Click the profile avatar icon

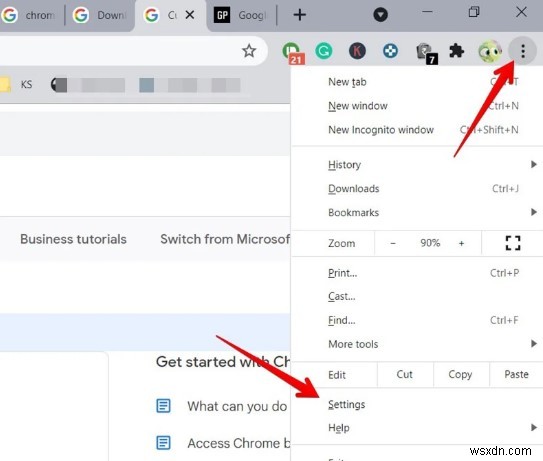point(490,51)
